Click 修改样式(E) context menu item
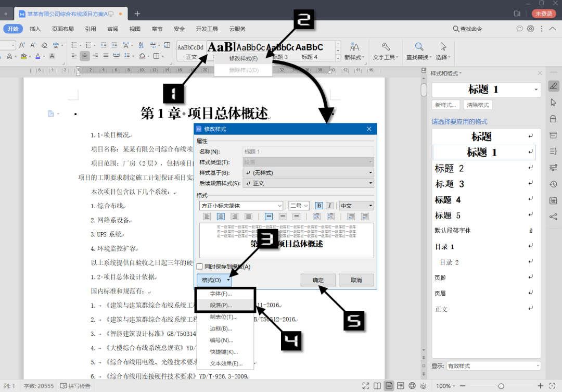 pos(244,58)
